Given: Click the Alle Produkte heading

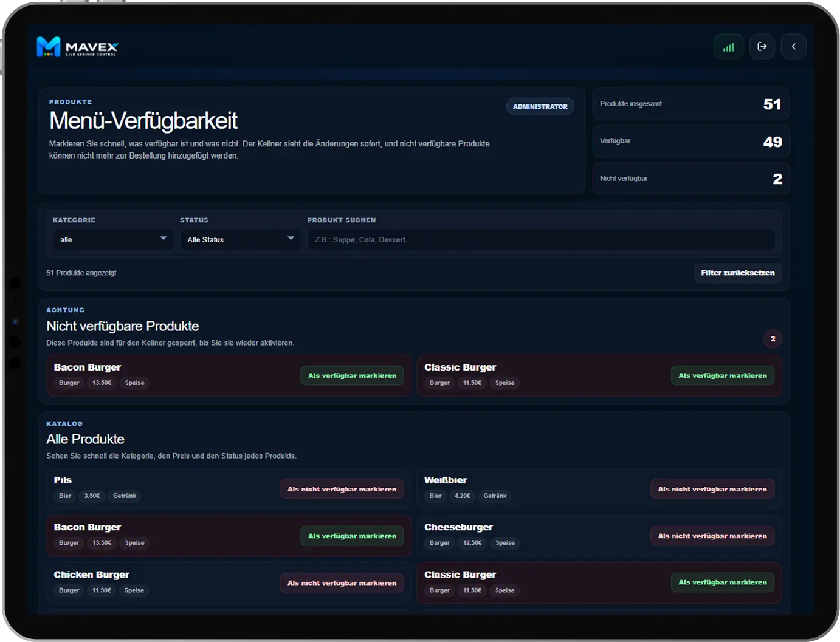Looking at the screenshot, I should [85, 439].
